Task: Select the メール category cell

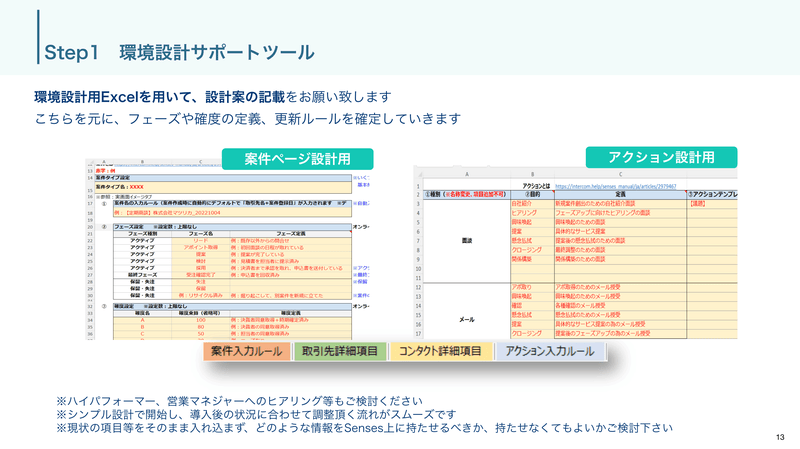Action: coord(467,319)
